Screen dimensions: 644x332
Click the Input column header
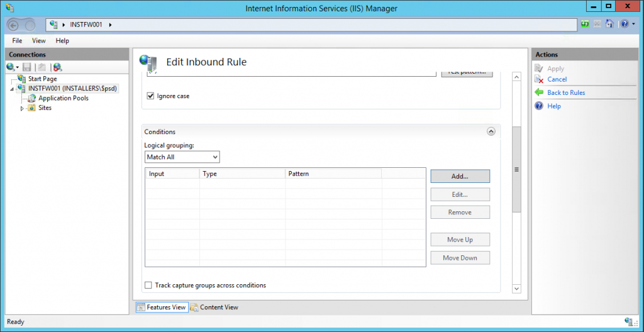point(172,174)
